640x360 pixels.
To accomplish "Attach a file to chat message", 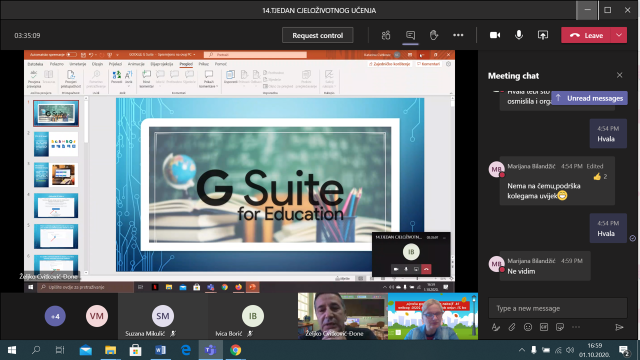I will [511, 327].
